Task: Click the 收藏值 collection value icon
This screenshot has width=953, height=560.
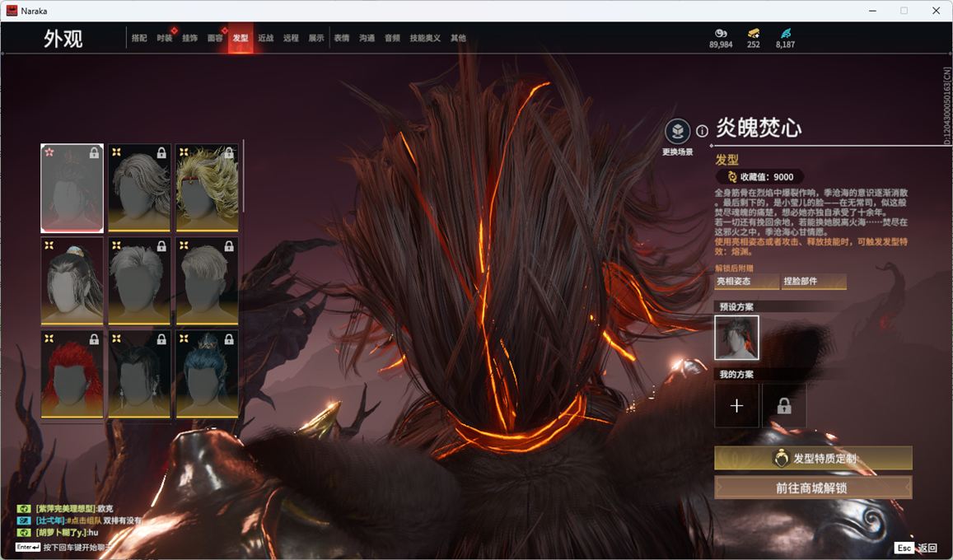Action: (x=732, y=177)
